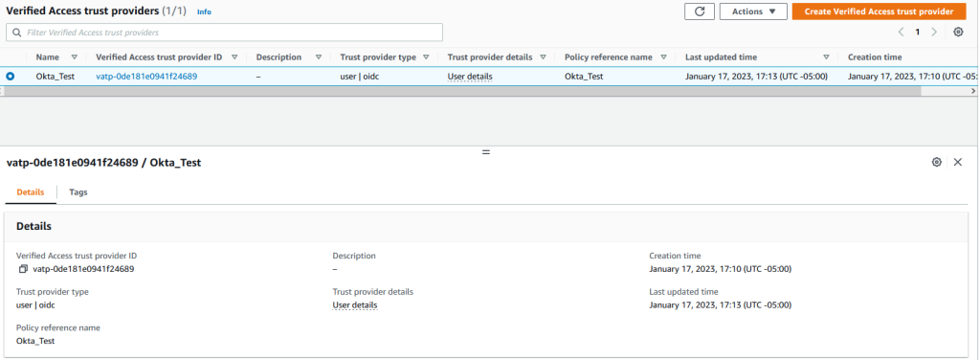
Task: Click the Creation time column header
Action: [x=875, y=56]
